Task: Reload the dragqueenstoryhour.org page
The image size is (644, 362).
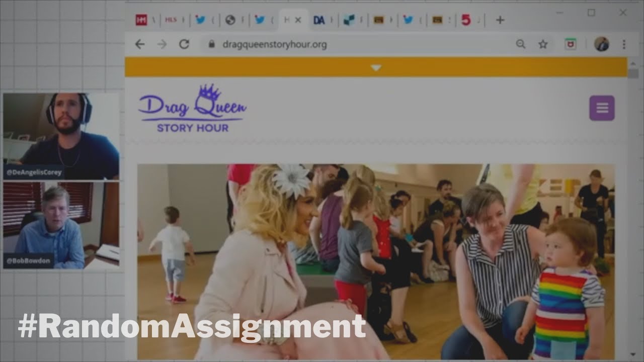Action: (184, 44)
